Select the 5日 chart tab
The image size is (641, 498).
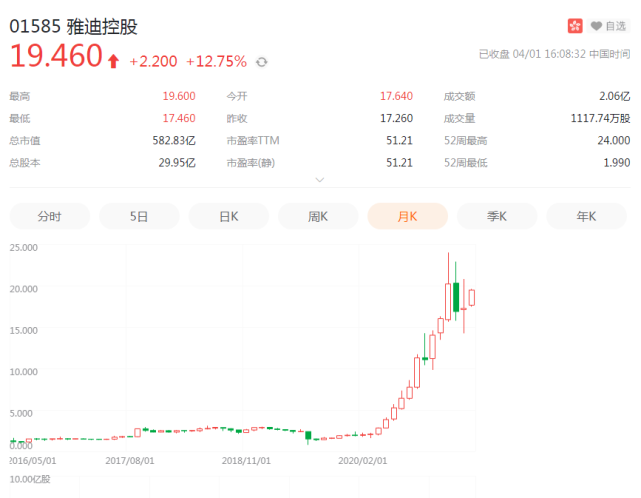[139, 216]
